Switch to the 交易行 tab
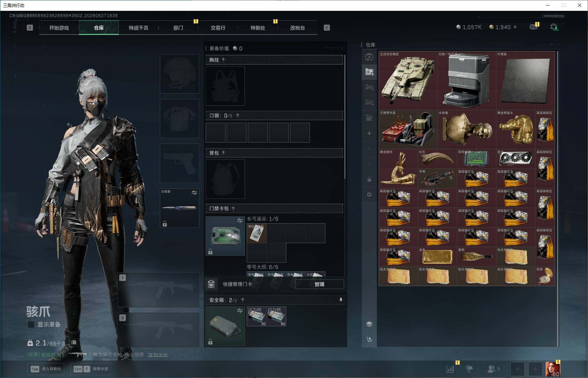The height and width of the screenshot is (378, 588). point(218,28)
